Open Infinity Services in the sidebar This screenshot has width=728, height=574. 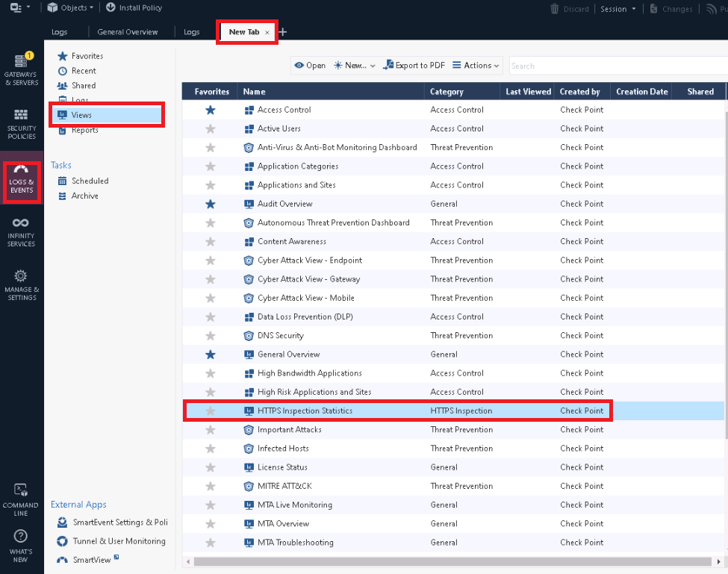(x=22, y=232)
